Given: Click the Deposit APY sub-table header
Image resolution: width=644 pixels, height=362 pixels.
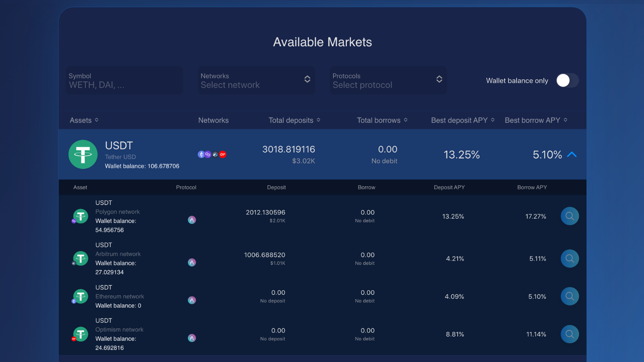Looking at the screenshot, I should click(x=449, y=187).
